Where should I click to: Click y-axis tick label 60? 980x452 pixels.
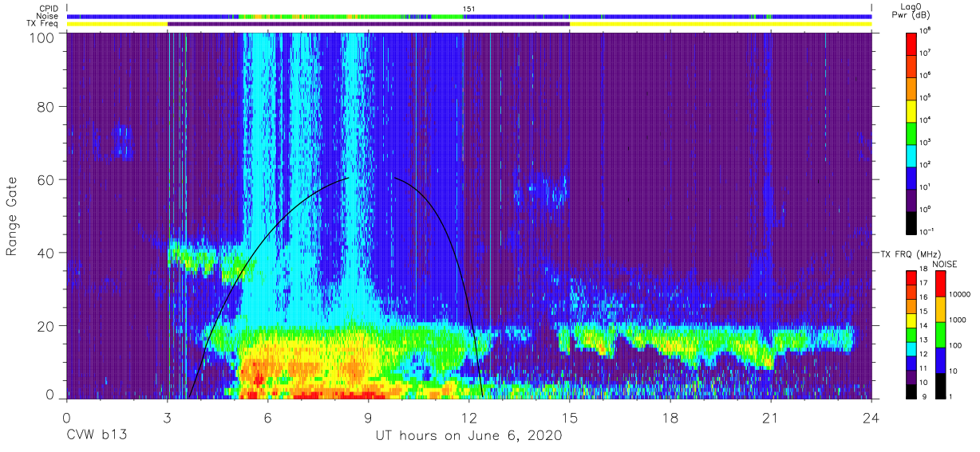tap(46, 179)
